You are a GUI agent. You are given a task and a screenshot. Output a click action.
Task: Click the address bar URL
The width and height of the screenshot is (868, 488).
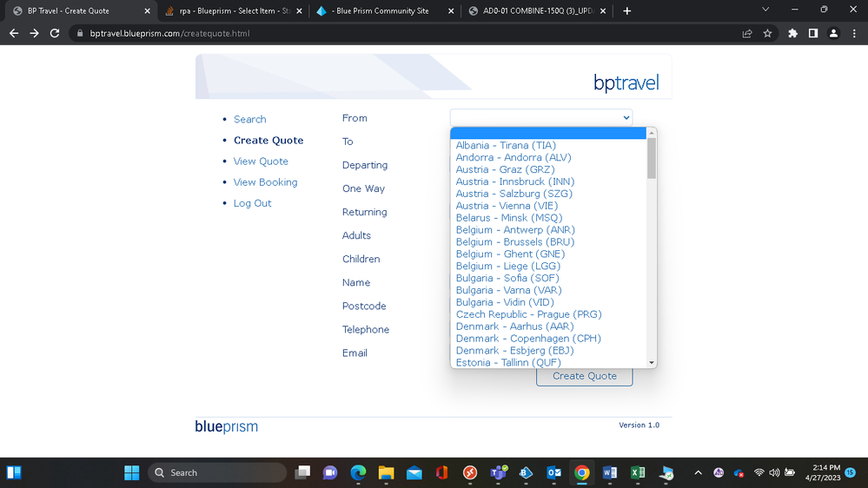point(169,33)
